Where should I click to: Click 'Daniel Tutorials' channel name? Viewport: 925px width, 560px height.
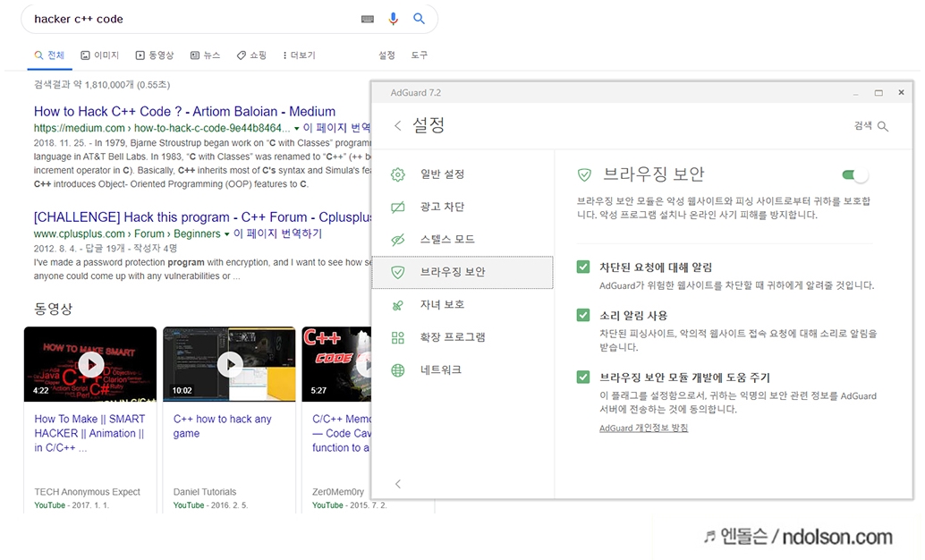tap(205, 491)
